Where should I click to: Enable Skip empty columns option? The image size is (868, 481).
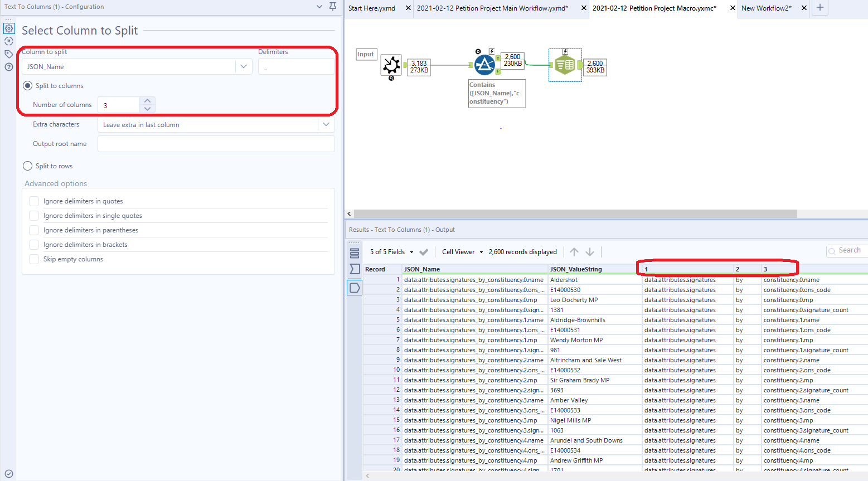(34, 259)
